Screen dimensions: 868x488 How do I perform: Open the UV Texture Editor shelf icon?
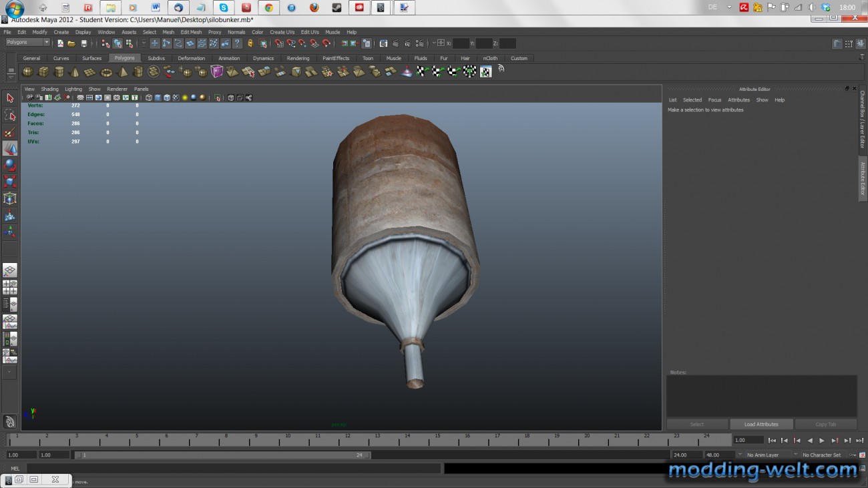tap(485, 71)
